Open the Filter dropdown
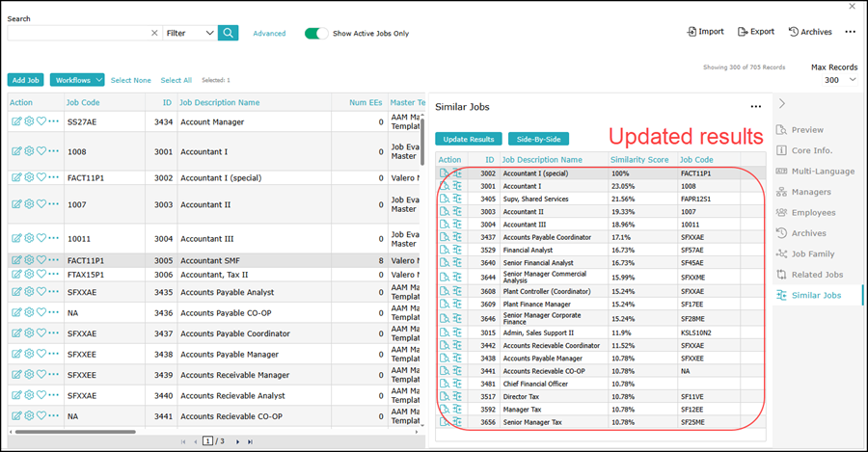Viewport: 868px width, 452px height. click(x=190, y=33)
